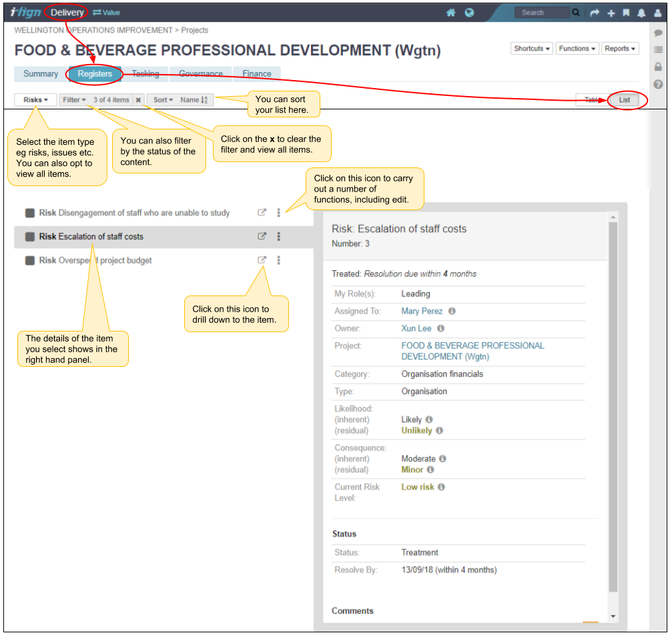Go to the home icon

[450, 13]
